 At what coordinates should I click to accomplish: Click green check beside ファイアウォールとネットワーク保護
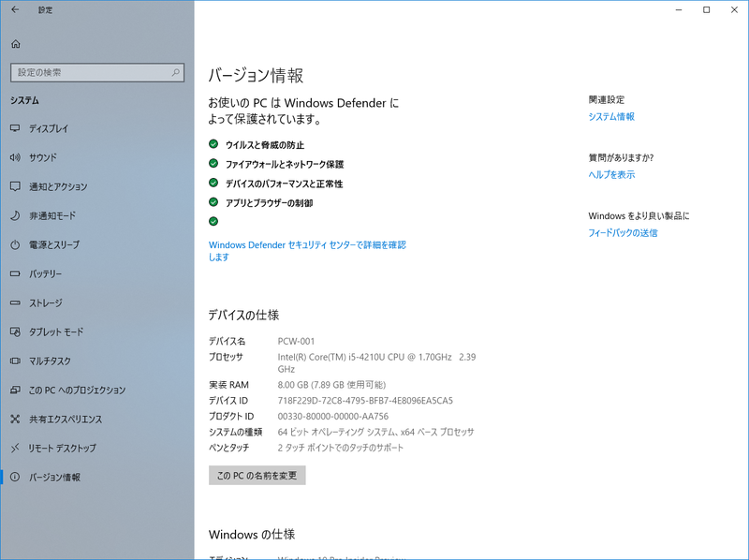coord(213,164)
